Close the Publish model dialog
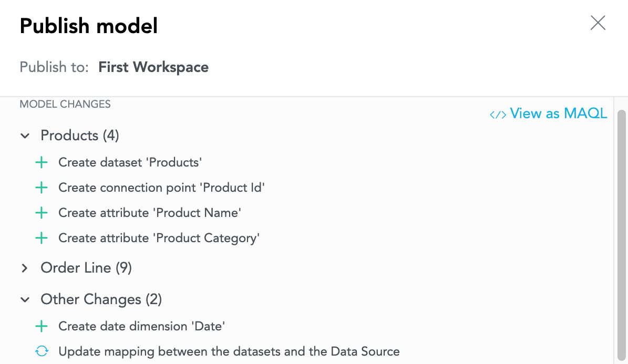This screenshot has height=364, width=628. [x=598, y=23]
